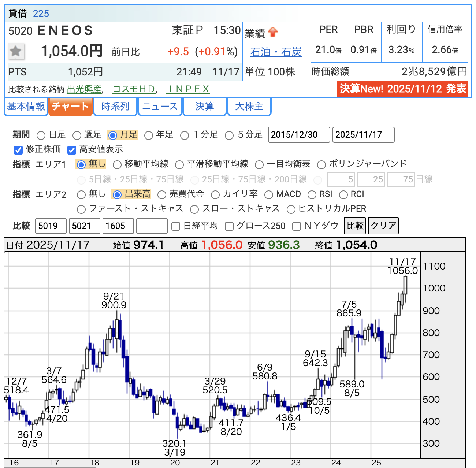Click the 決算New! 2025/11/12 発表 banner

[402, 89]
